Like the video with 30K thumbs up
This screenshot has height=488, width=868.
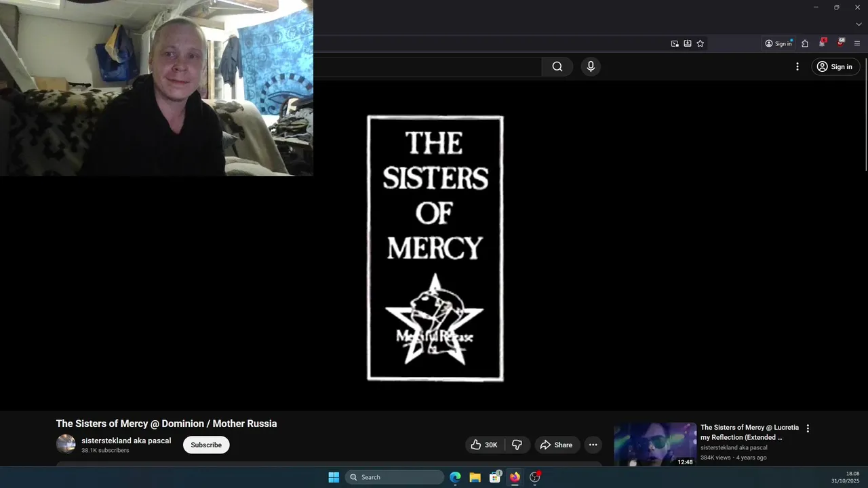point(484,445)
